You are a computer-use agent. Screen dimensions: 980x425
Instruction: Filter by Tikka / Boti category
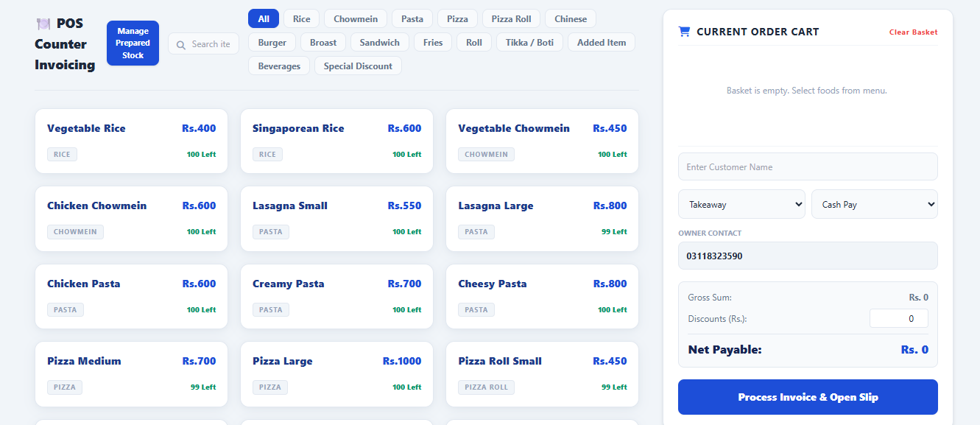tap(529, 42)
